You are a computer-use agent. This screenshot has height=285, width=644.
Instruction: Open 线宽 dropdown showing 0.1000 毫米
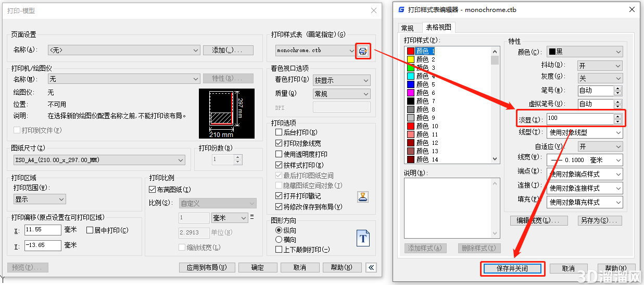[585, 160]
